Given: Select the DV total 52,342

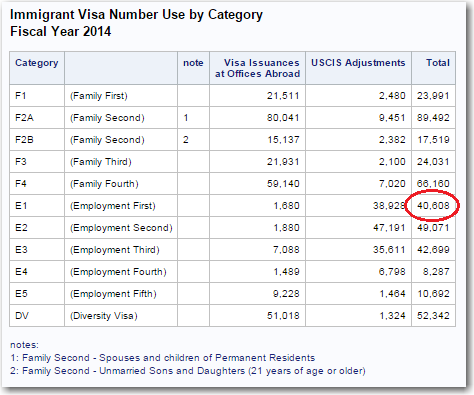Looking at the screenshot, I should [433, 316].
